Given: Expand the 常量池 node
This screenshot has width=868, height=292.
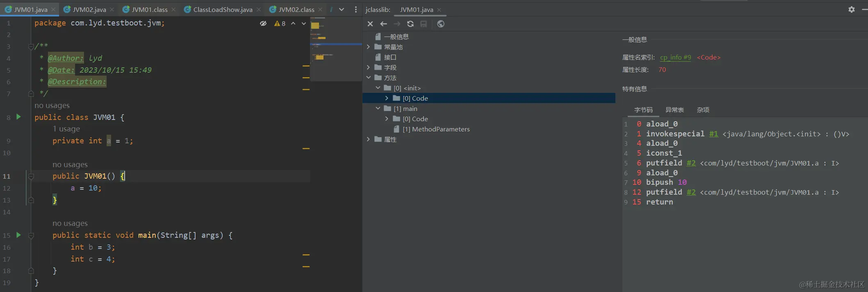Looking at the screenshot, I should point(368,47).
